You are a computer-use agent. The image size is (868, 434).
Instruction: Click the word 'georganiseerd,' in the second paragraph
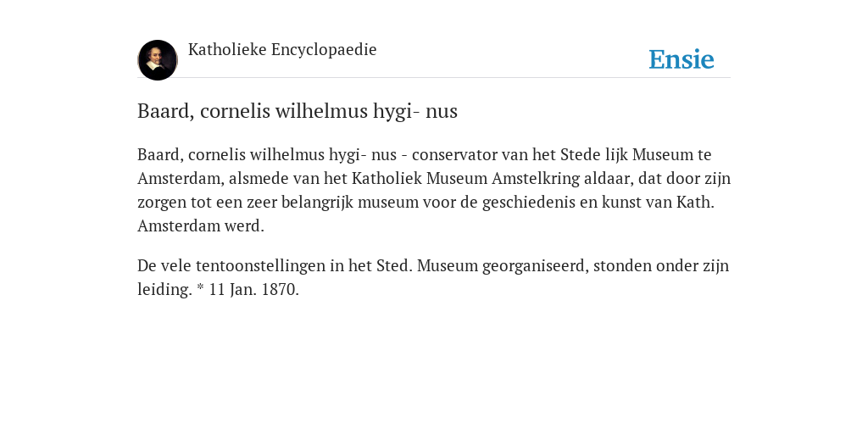point(536,266)
